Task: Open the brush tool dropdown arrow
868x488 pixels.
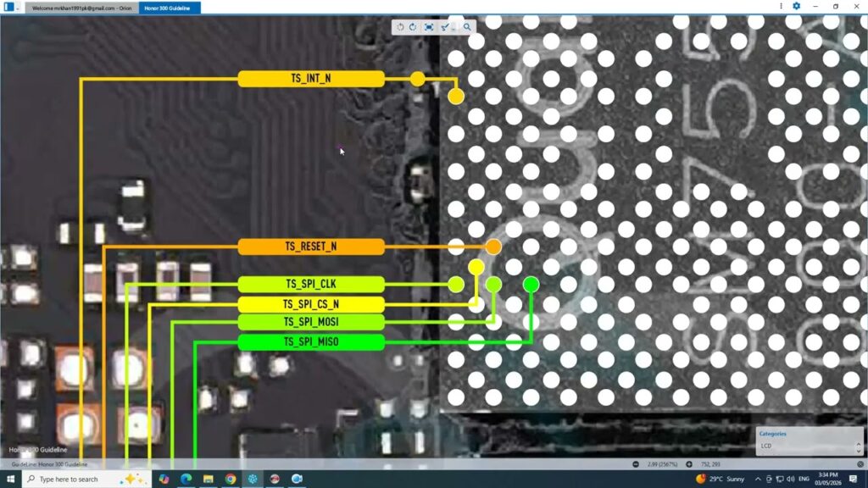Action: (453, 28)
